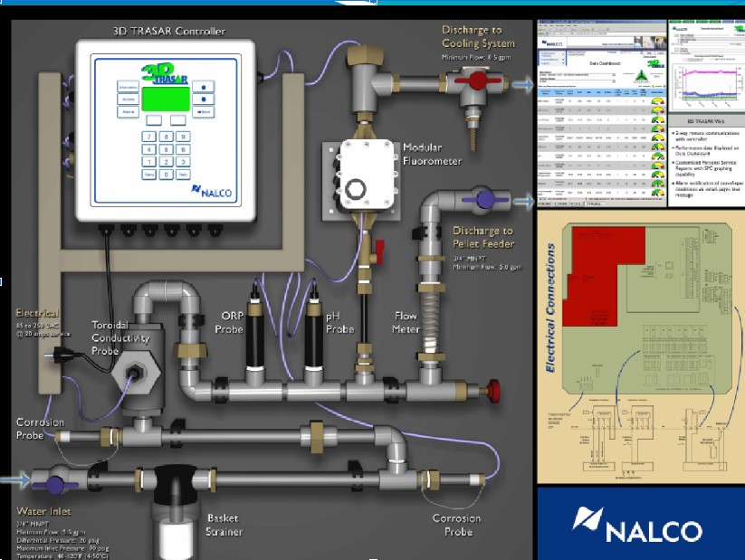Tap keypad digit 6
The height and width of the screenshot is (560, 745).
(x=183, y=149)
